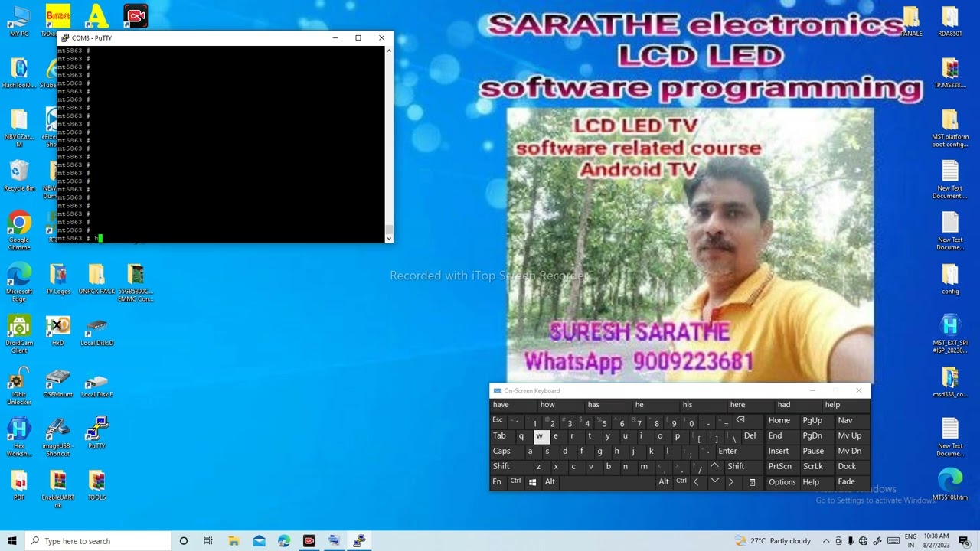Image resolution: width=980 pixels, height=551 pixels.
Task: Toggle ScrLk on the On-Screen Keyboard
Action: tap(813, 466)
